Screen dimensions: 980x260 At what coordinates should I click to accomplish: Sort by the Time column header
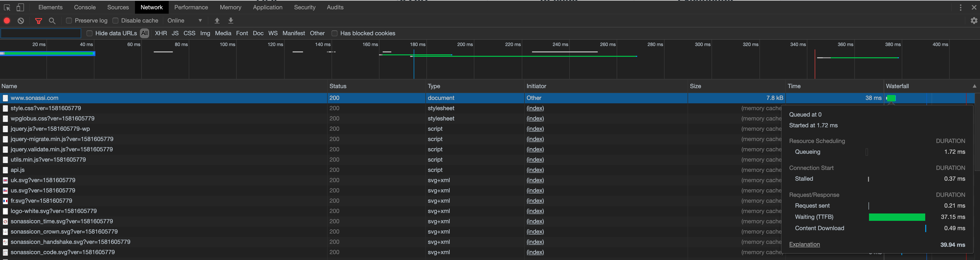835,86
